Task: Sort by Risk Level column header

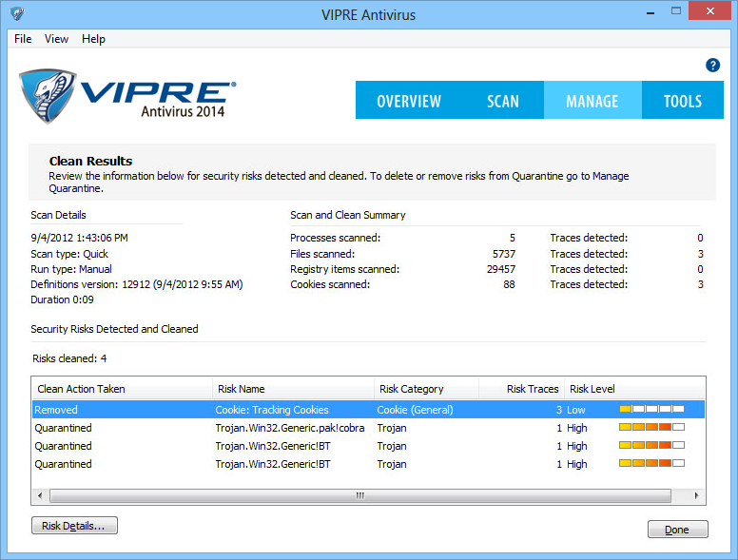Action: (634, 389)
